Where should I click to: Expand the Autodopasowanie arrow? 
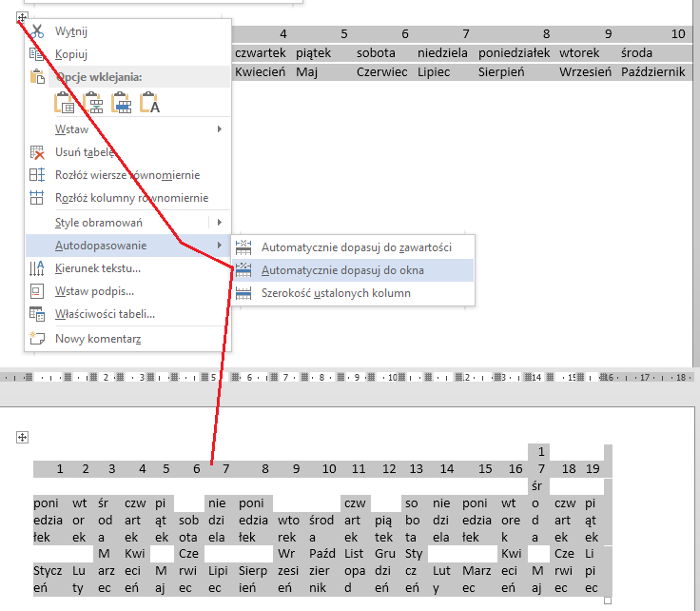219,246
